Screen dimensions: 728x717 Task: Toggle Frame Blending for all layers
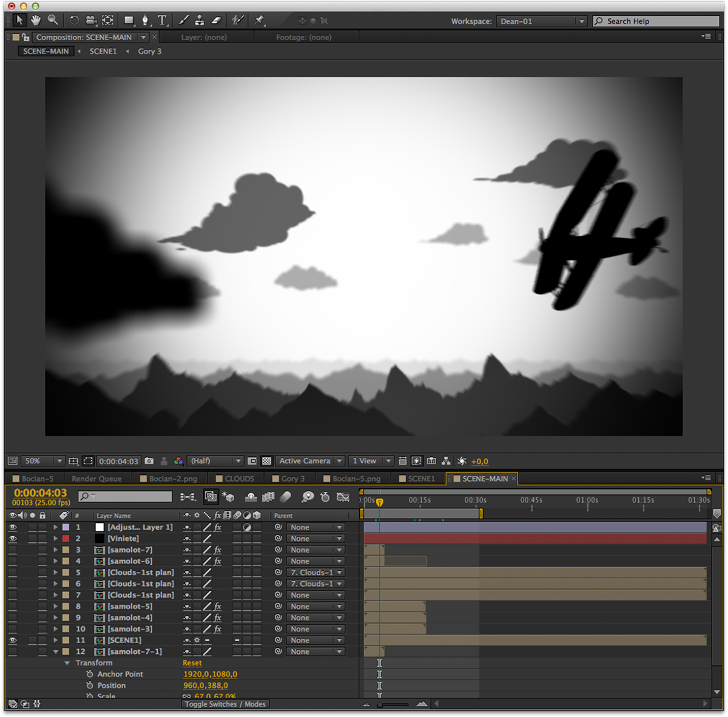tap(268, 497)
